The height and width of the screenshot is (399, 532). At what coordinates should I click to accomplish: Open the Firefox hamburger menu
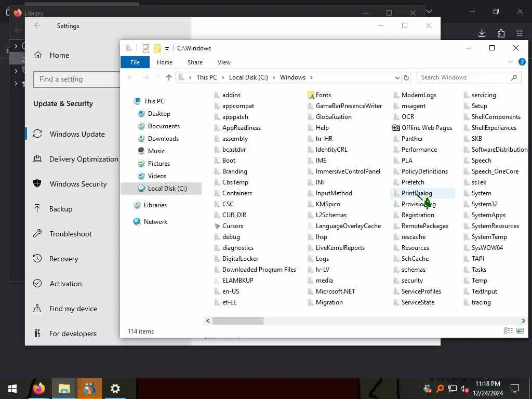(520, 33)
